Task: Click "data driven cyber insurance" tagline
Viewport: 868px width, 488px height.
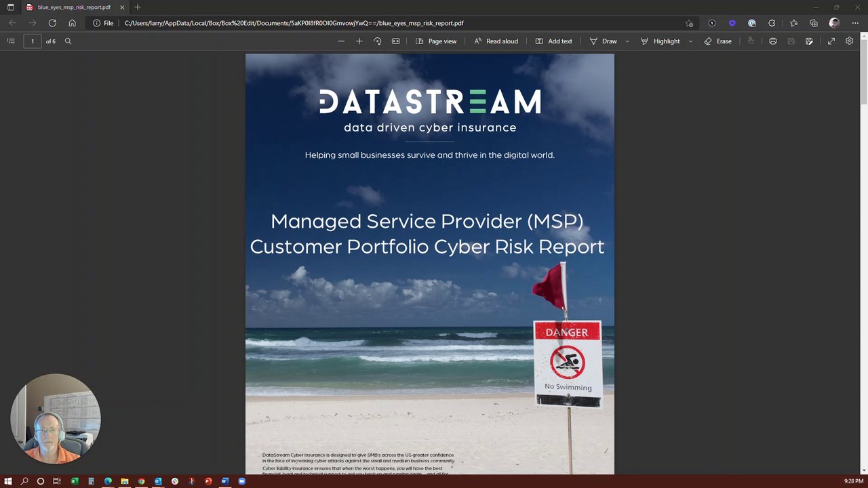Action: point(430,127)
